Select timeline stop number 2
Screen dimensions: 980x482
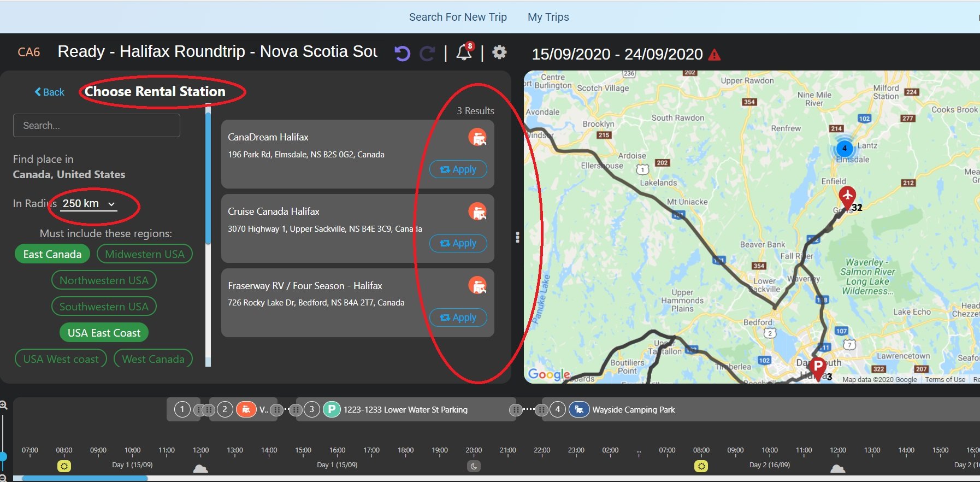[225, 409]
